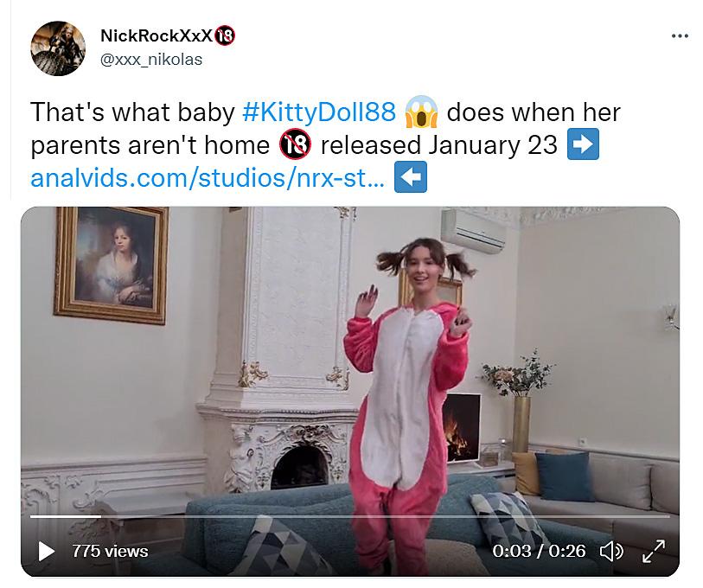Click the 775 views counter

pyautogui.click(x=110, y=551)
